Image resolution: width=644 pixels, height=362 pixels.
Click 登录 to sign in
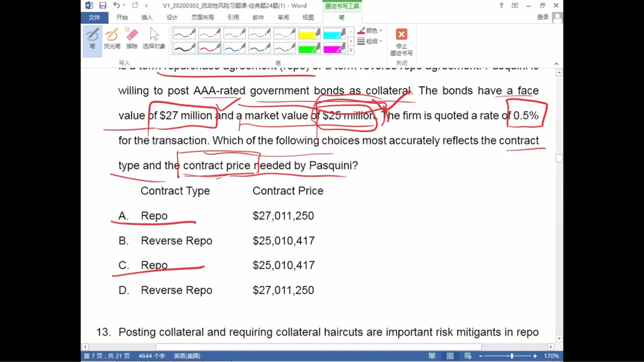tap(543, 18)
